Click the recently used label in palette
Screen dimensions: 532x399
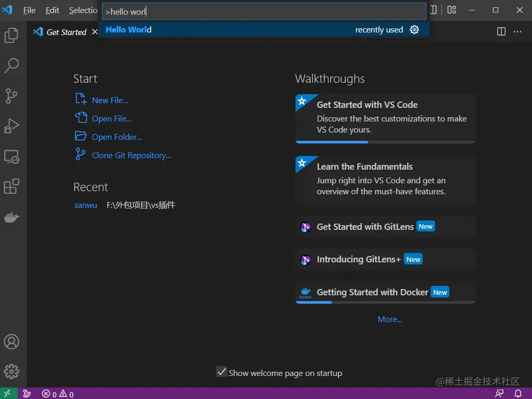point(379,30)
